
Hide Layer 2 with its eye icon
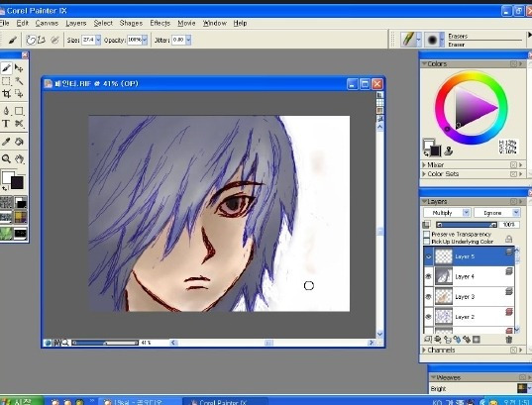(429, 317)
